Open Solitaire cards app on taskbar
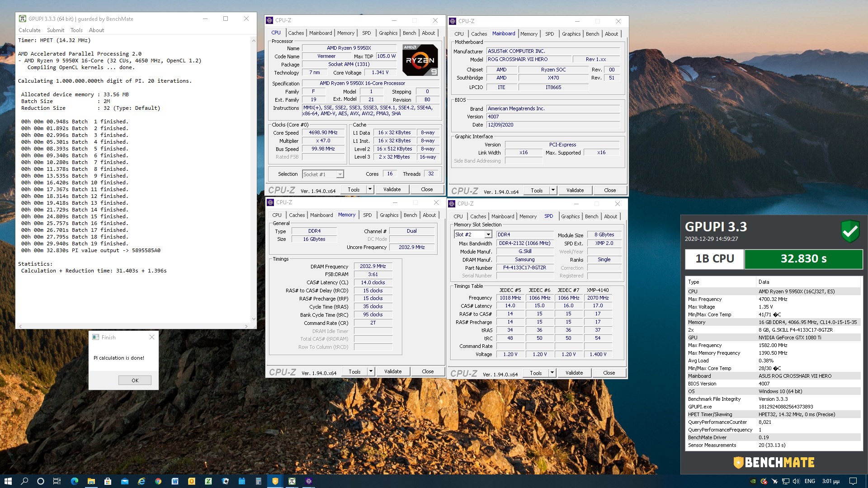The height and width of the screenshot is (488, 868). (225, 481)
